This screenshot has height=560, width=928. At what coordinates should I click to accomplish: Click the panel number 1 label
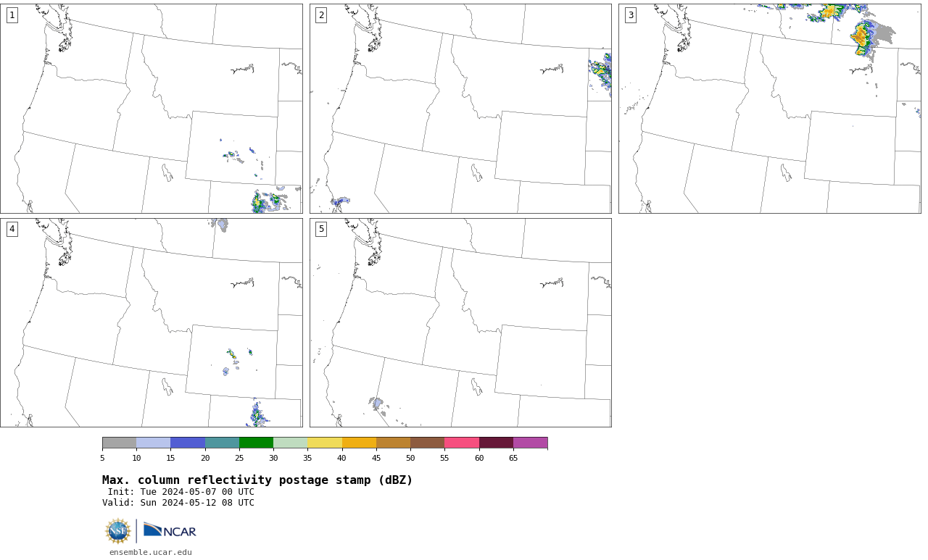[12, 15]
